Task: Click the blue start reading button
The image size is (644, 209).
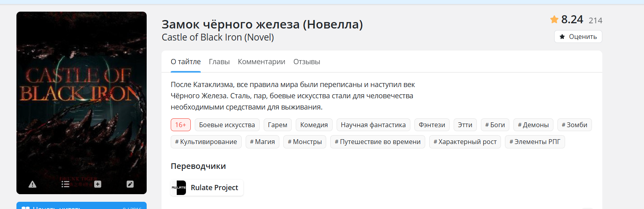Action: tap(81, 206)
